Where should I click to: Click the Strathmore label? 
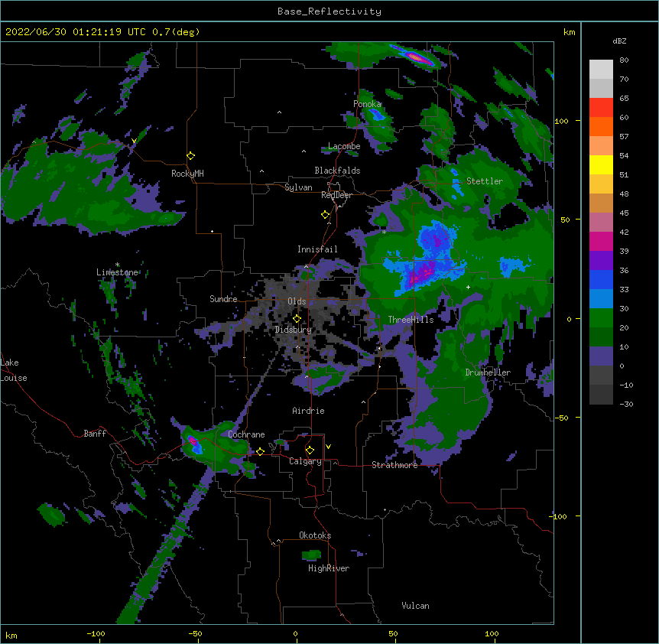click(x=394, y=465)
